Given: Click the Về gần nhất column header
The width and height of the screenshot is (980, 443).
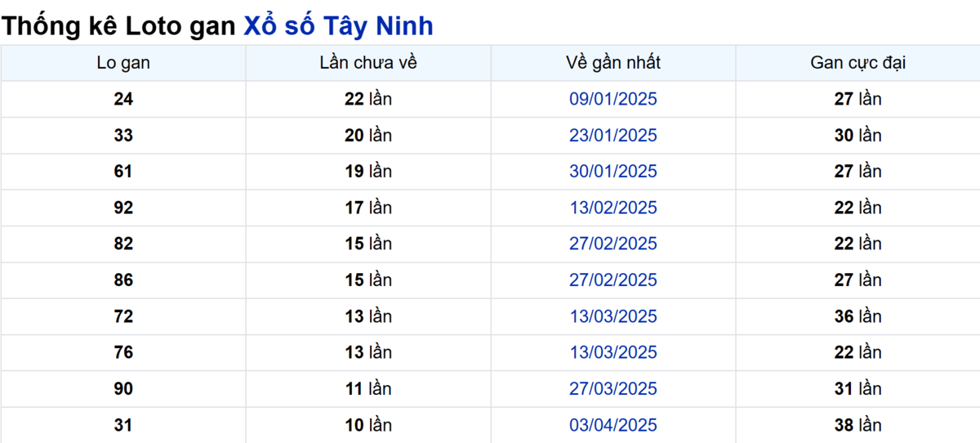Looking at the screenshot, I should point(613,63).
